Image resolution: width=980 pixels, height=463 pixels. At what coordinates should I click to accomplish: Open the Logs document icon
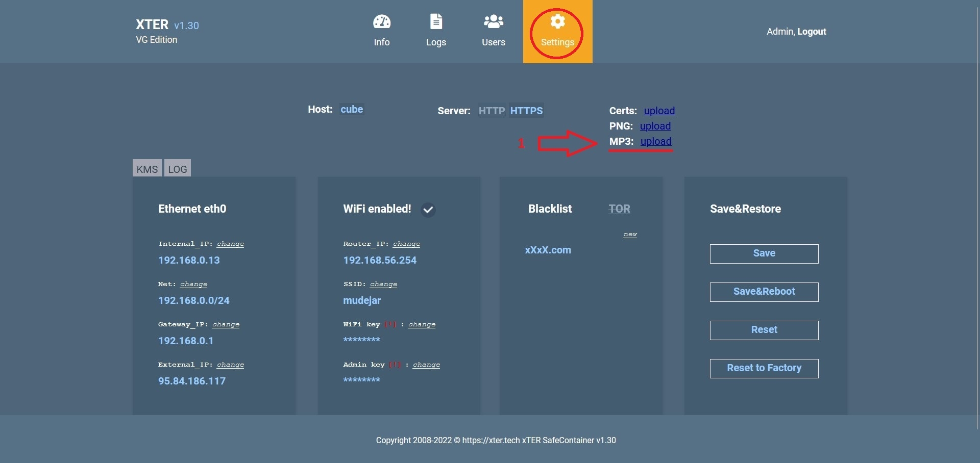pyautogui.click(x=436, y=22)
